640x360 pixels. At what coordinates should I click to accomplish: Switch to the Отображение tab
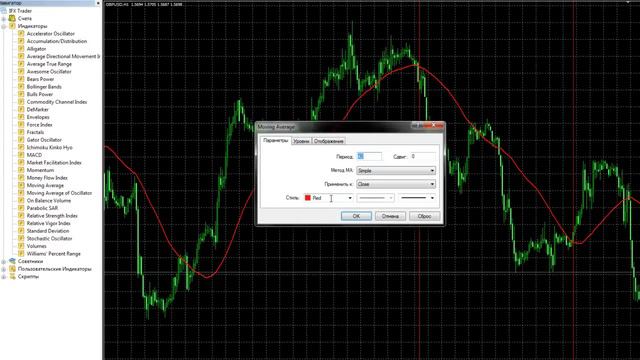[x=329, y=141]
